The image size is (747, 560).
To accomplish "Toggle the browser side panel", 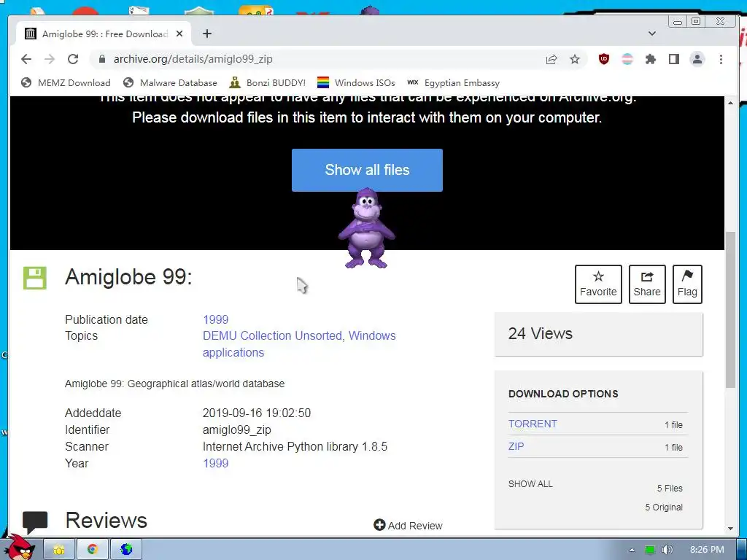I will pyautogui.click(x=673, y=59).
